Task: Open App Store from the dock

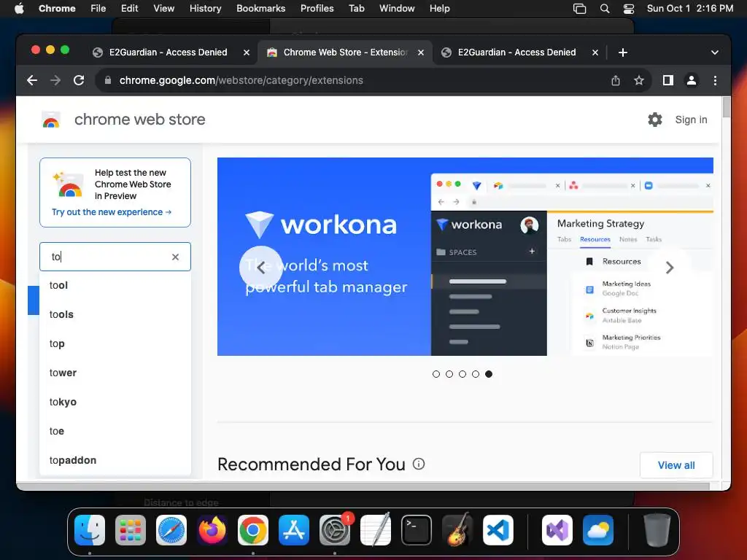Action: 293,530
